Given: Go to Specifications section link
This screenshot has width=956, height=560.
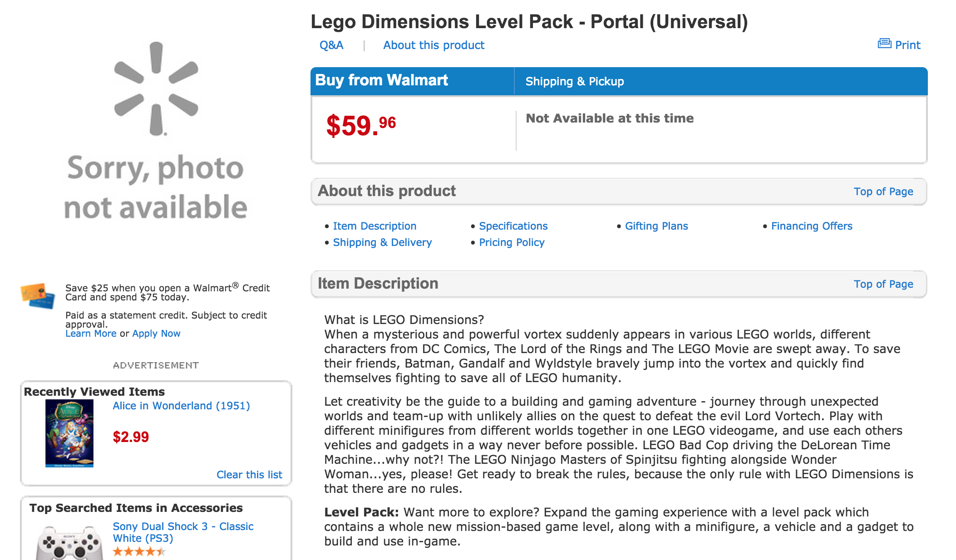Looking at the screenshot, I should pyautogui.click(x=513, y=226).
